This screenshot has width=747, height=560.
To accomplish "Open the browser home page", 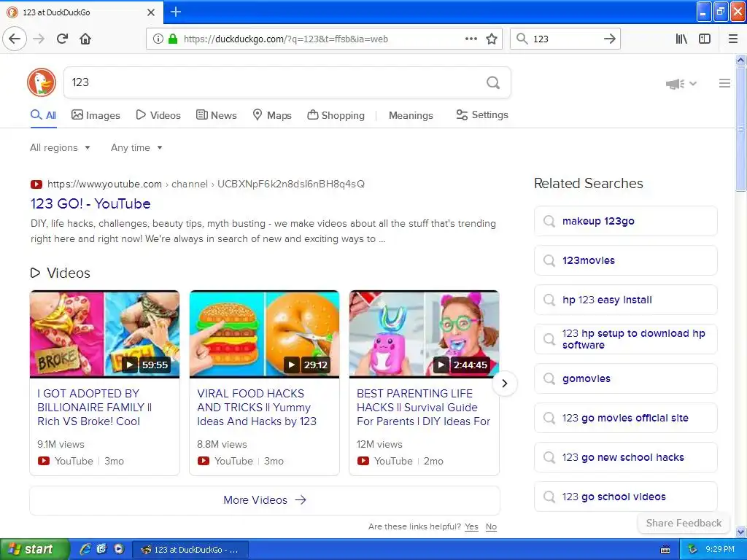I will tap(85, 39).
